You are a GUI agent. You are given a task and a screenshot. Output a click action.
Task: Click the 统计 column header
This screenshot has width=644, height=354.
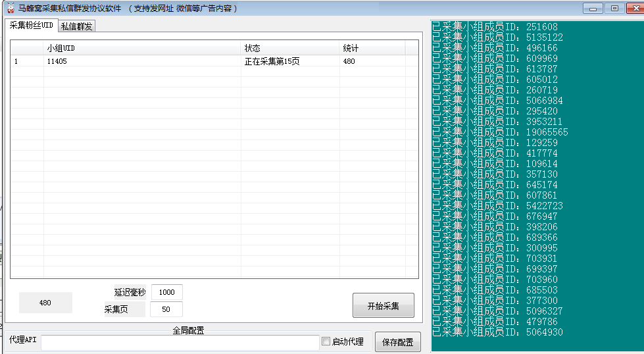(x=372, y=49)
